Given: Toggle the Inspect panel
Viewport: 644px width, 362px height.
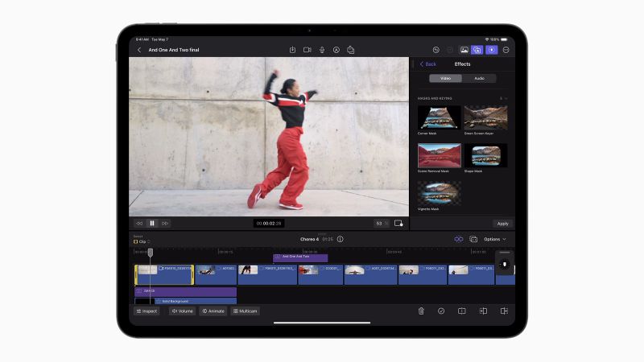Looking at the screenshot, I should (x=147, y=311).
